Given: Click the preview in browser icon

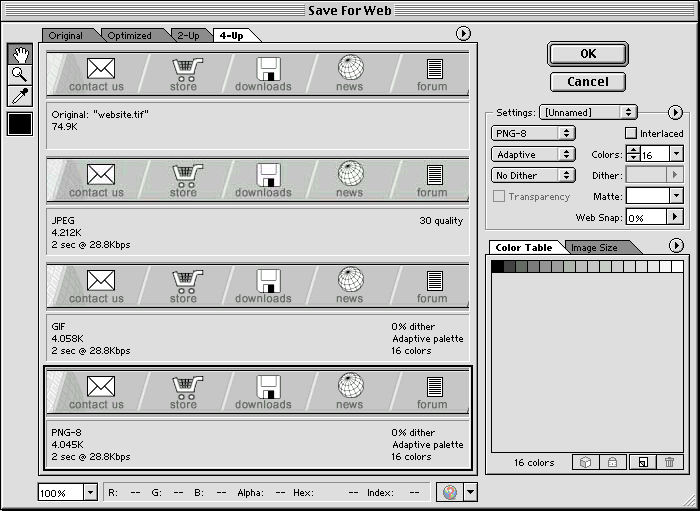Looking at the screenshot, I should point(449,492).
